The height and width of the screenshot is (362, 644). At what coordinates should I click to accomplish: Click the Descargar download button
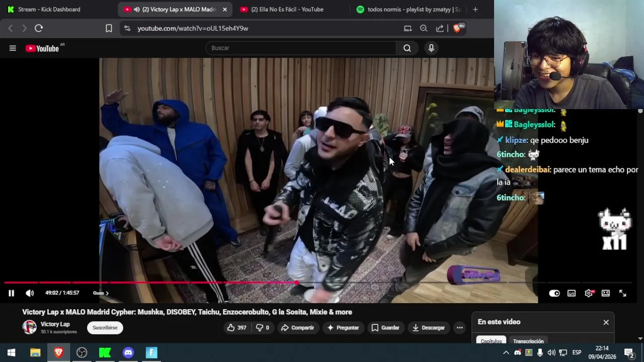pyautogui.click(x=429, y=328)
